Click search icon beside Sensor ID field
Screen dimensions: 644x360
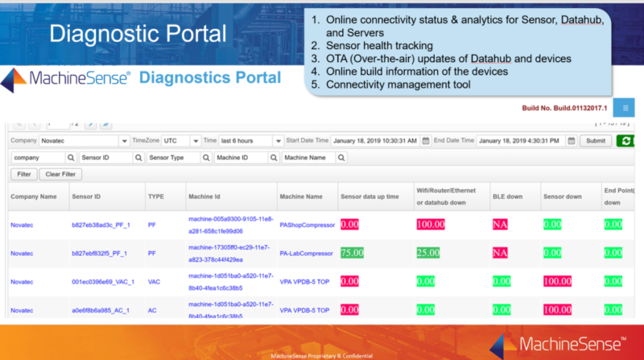click(138, 158)
